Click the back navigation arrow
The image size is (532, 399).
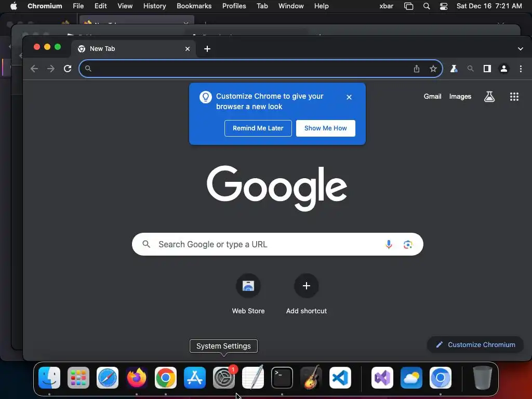[34, 69]
